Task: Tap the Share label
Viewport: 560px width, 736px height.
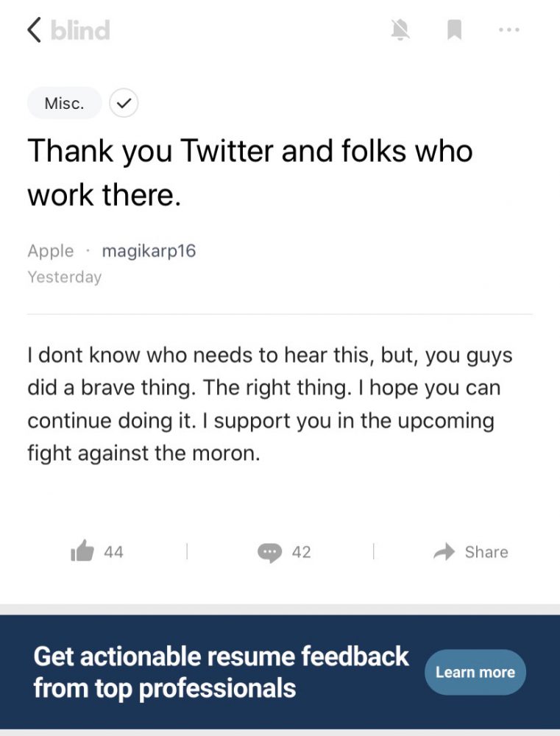Action: click(486, 552)
